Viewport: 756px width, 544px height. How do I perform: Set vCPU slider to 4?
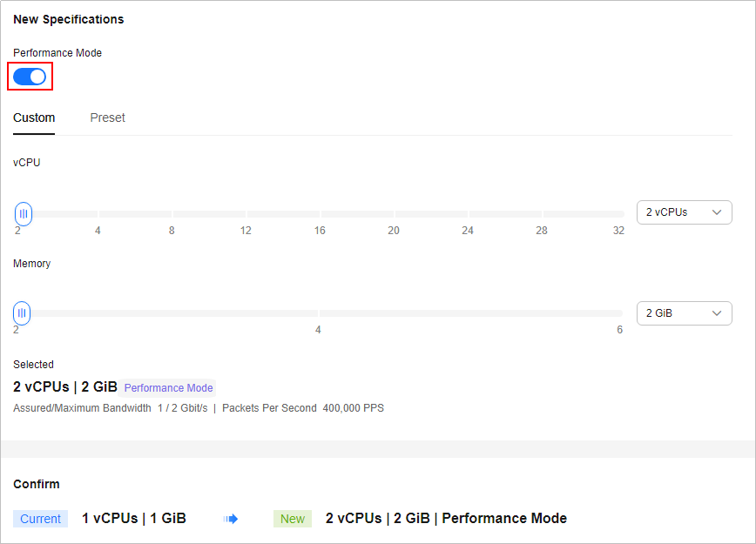(x=98, y=213)
